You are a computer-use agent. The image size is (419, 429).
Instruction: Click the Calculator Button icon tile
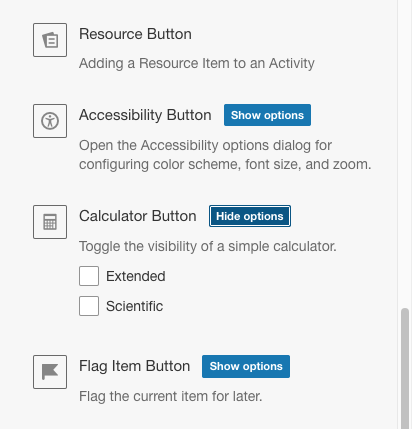pyautogui.click(x=50, y=222)
